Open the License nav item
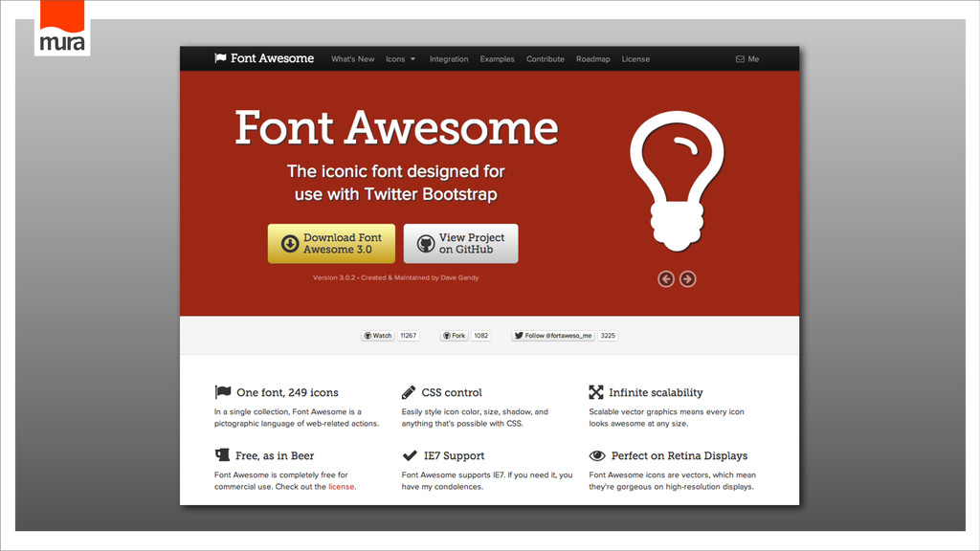980x551 pixels. 635,58
